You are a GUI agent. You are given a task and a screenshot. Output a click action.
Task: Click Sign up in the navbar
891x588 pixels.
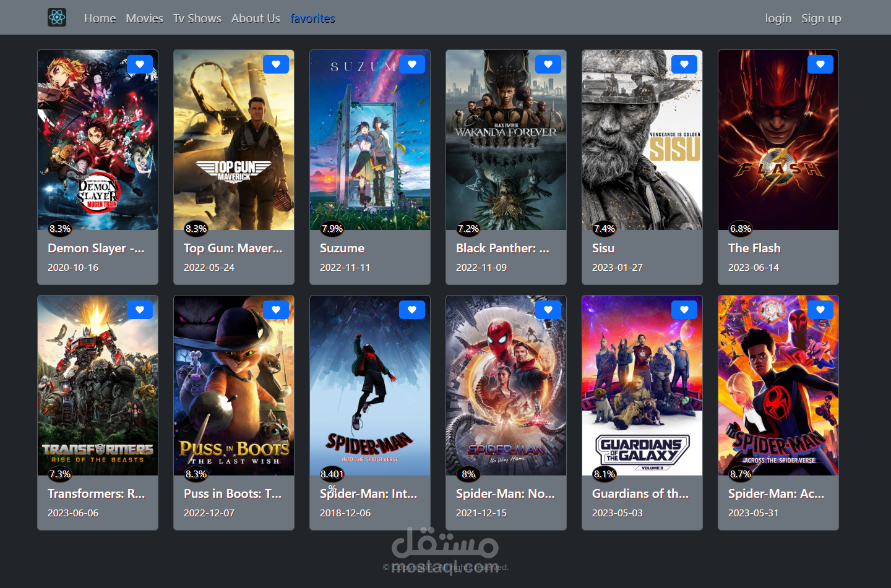click(x=821, y=18)
